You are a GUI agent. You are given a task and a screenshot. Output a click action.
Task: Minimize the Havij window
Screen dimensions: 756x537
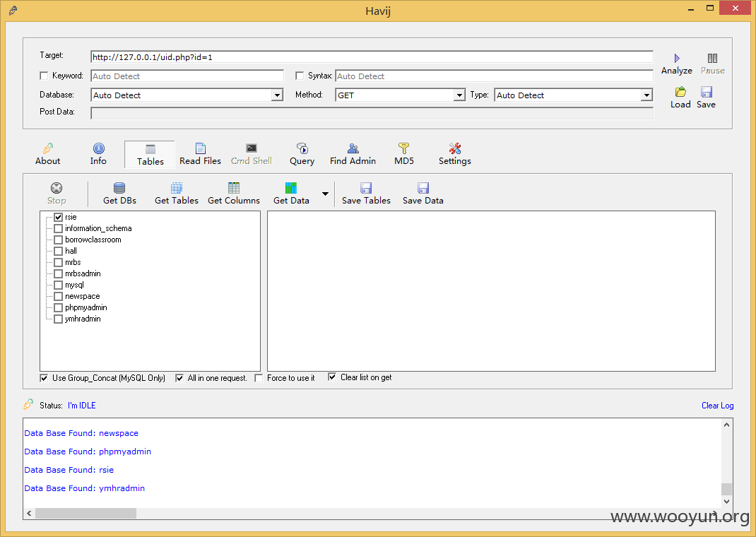[x=691, y=8]
